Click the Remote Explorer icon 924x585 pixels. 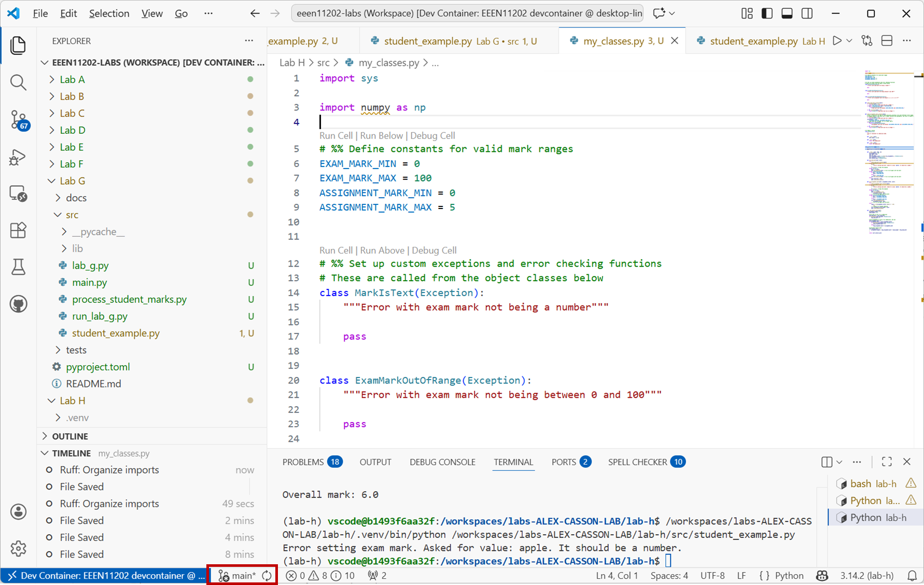click(19, 194)
